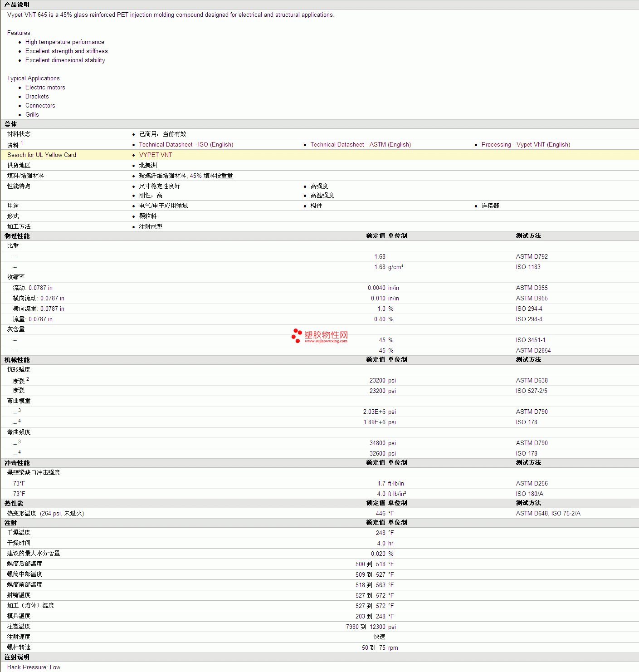Click the 填料/增强材料 row label

click(26, 176)
